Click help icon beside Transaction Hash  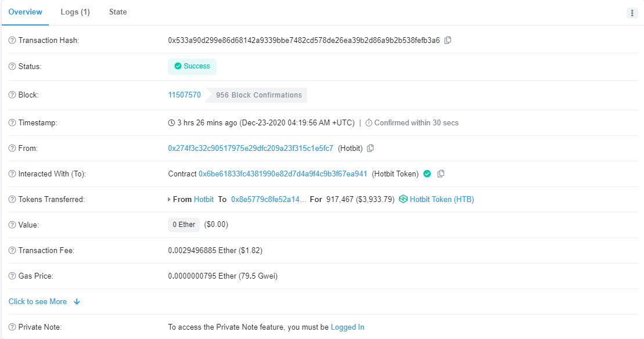pos(12,41)
